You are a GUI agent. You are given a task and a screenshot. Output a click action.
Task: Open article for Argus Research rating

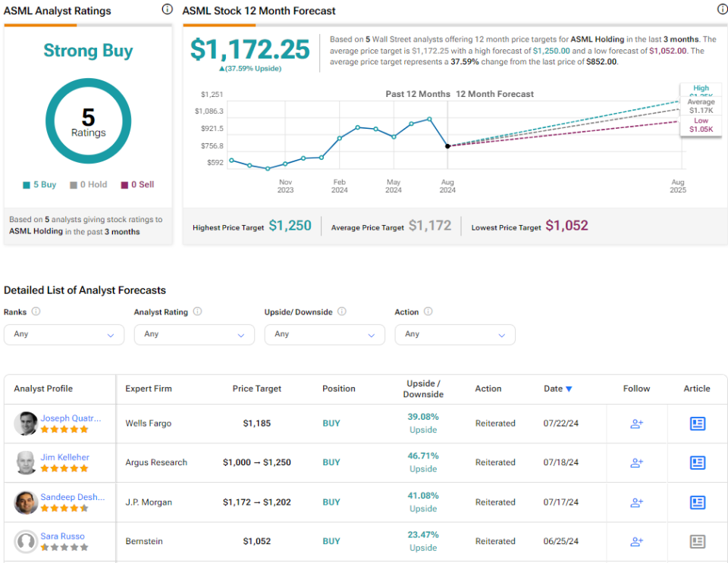tap(698, 462)
